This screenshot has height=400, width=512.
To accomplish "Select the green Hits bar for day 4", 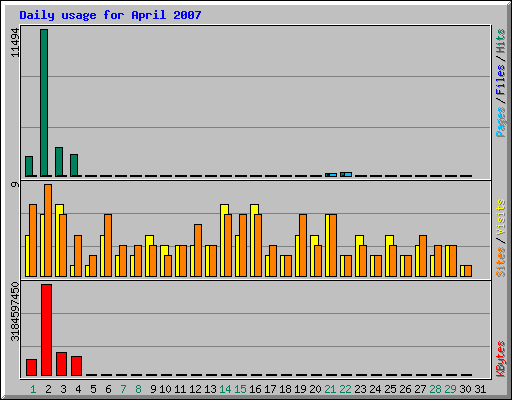I will pyautogui.click(x=74, y=165).
